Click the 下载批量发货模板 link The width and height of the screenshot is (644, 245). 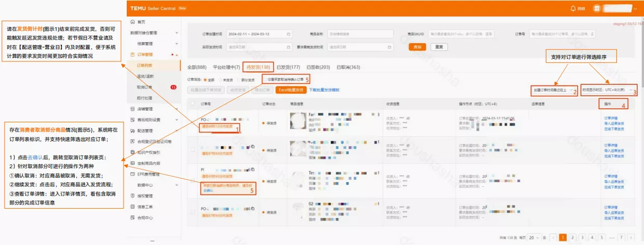point(325,90)
